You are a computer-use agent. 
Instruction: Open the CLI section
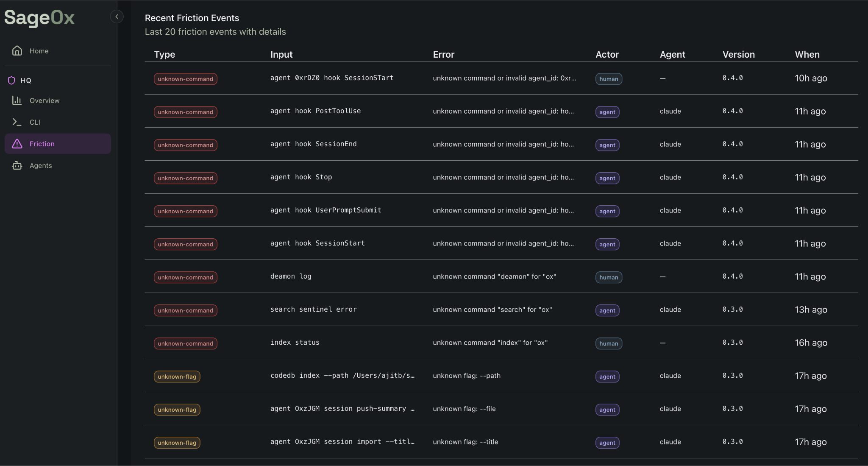(35, 122)
